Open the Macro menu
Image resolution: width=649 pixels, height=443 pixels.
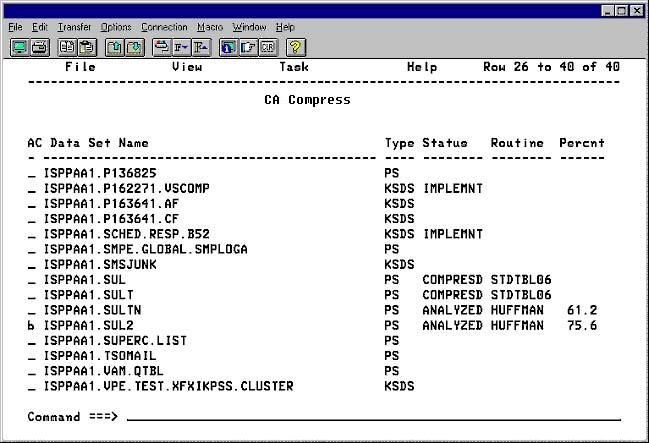click(x=210, y=26)
